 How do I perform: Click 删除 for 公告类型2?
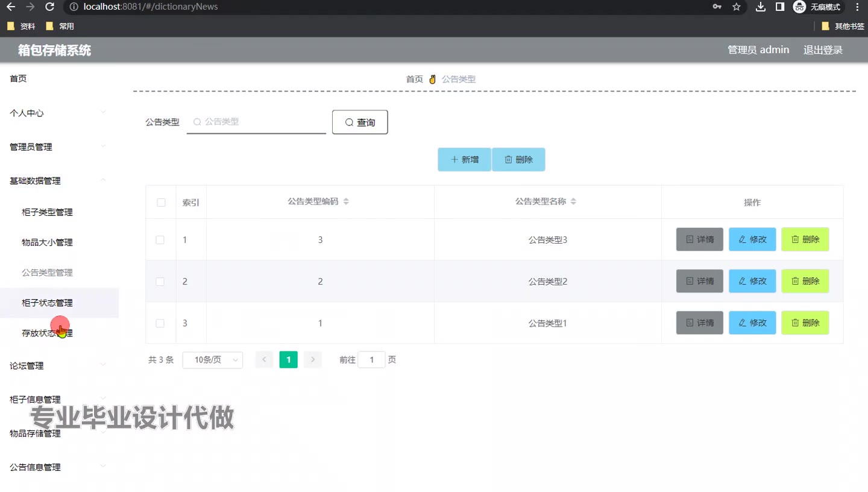[805, 281]
